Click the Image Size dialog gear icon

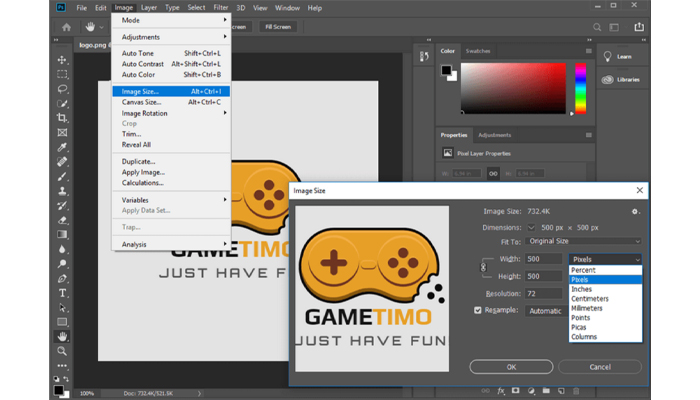point(635,211)
